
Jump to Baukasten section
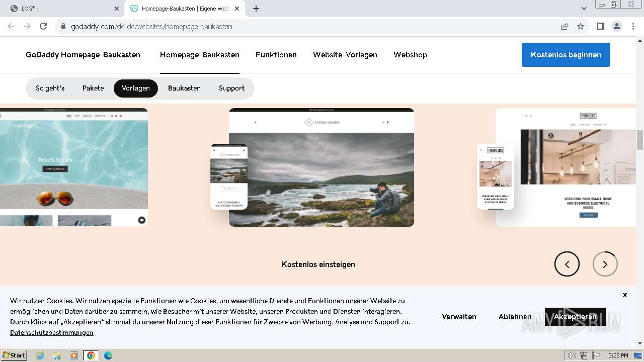[184, 88]
